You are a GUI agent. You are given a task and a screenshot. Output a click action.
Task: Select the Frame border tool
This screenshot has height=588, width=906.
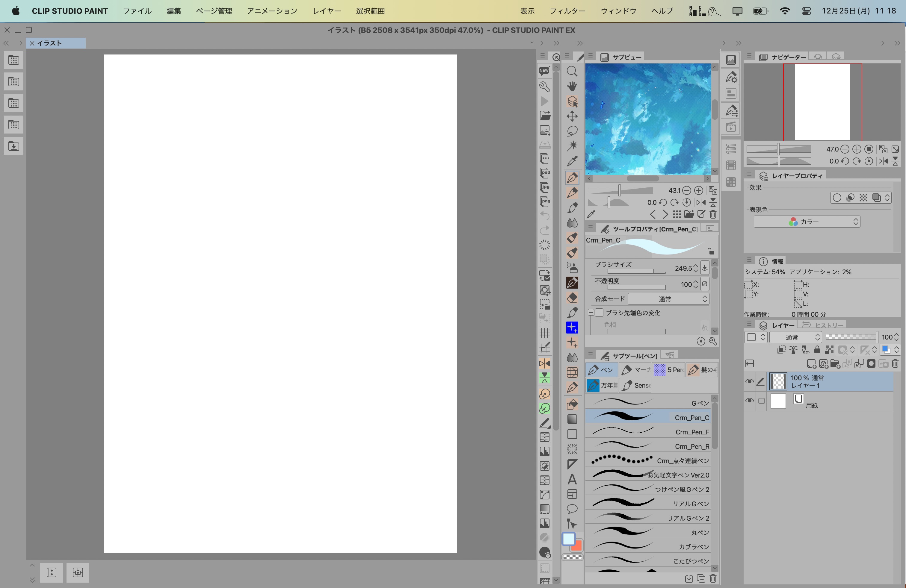pos(572,494)
